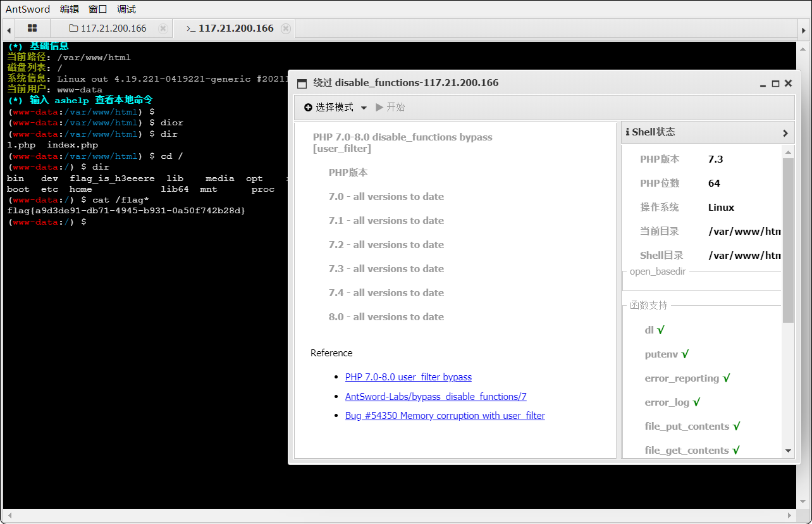Click the putenv function support row

click(667, 354)
